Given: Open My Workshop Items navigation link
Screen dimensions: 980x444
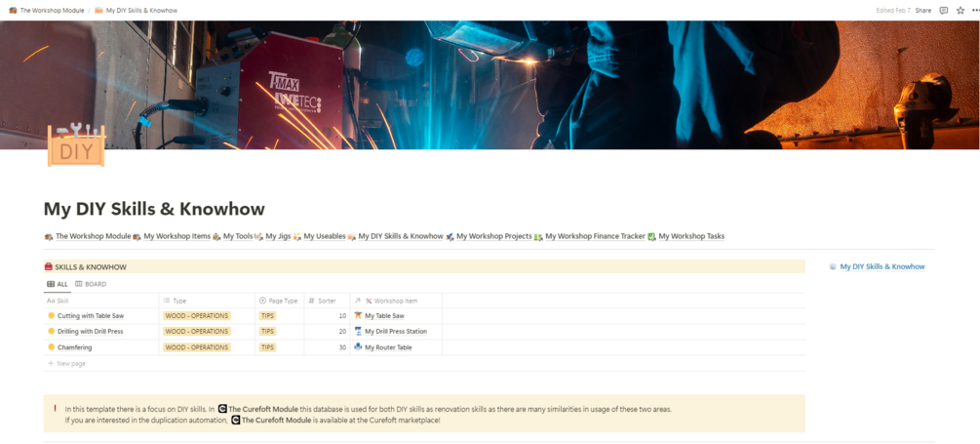Looking at the screenshot, I should (x=172, y=236).
